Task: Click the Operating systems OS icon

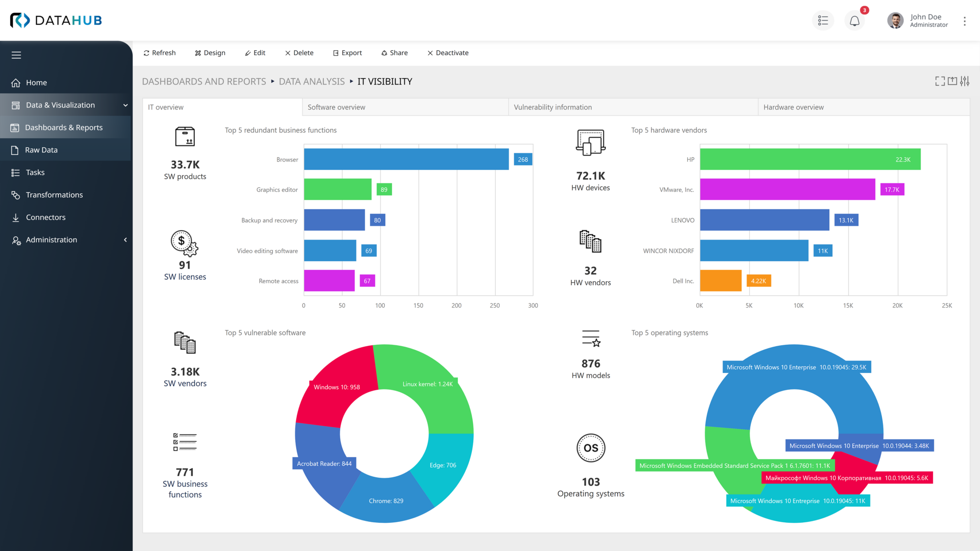Action: point(591,448)
